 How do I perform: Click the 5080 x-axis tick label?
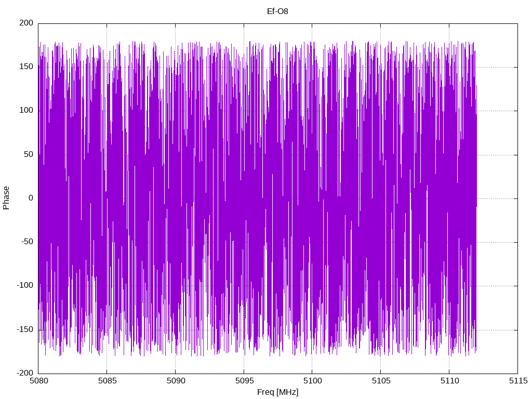point(38,381)
